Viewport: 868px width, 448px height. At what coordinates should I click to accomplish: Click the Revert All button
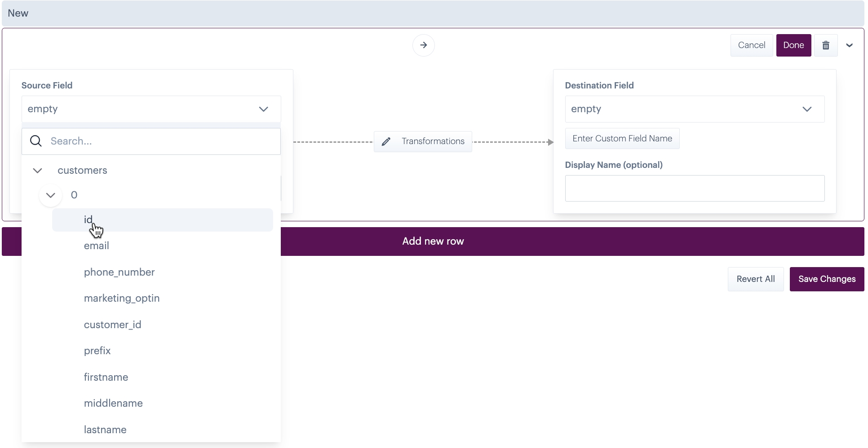[x=755, y=279]
